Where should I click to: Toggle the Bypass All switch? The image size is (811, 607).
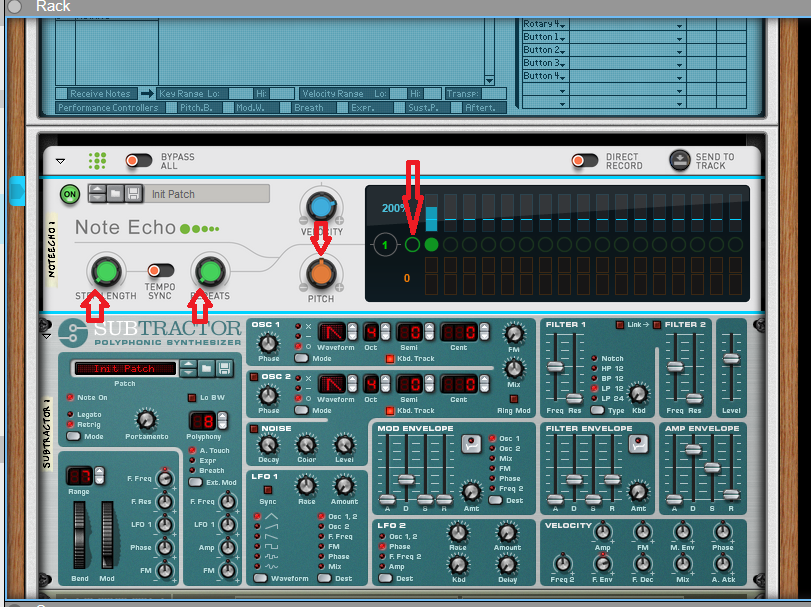[x=139, y=161]
